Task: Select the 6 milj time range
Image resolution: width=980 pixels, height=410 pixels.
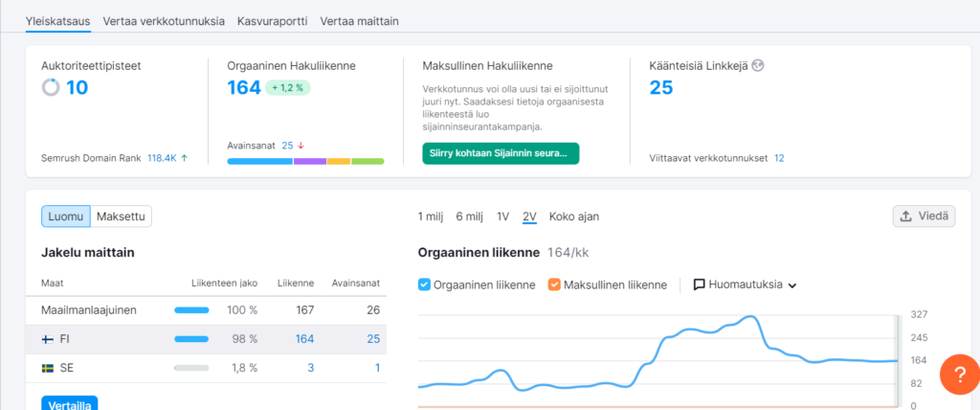Action: point(469,216)
